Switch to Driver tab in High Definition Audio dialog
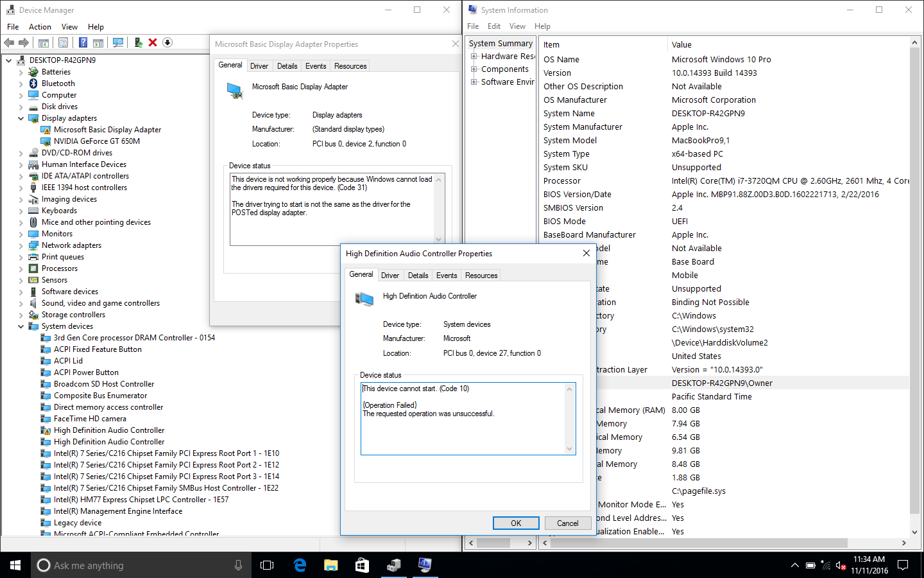This screenshot has height=578, width=924. [390, 276]
